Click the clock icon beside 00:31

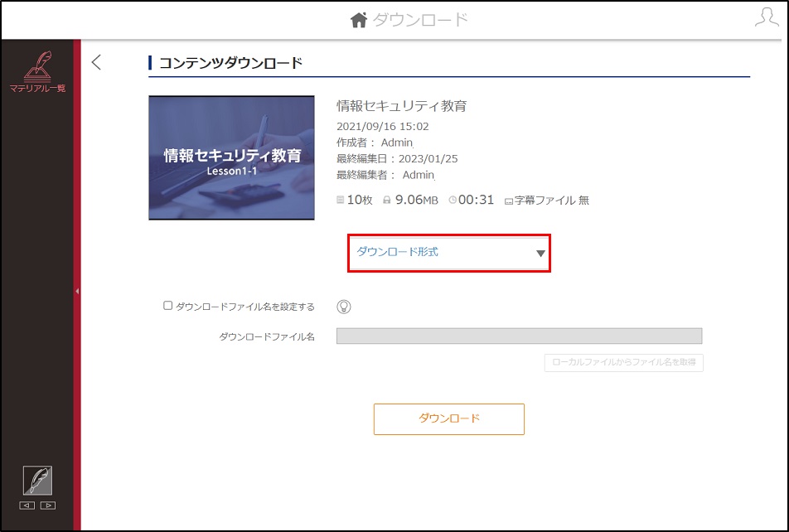(x=453, y=200)
